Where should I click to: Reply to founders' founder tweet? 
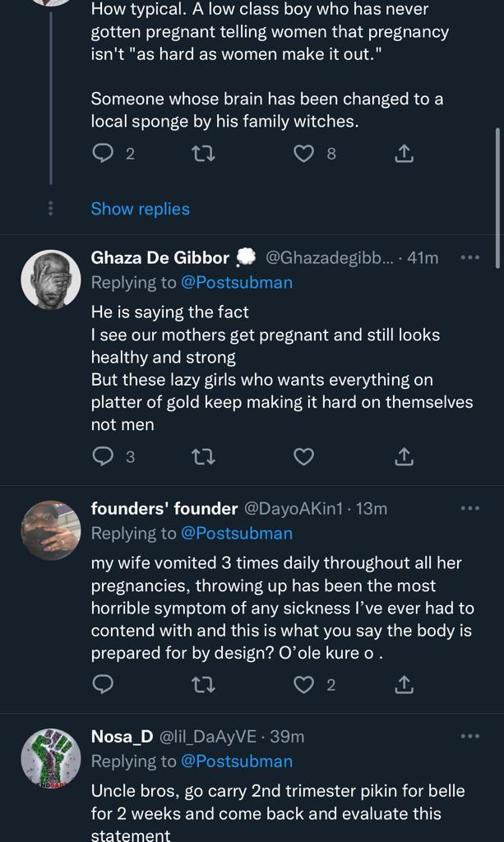point(103,684)
